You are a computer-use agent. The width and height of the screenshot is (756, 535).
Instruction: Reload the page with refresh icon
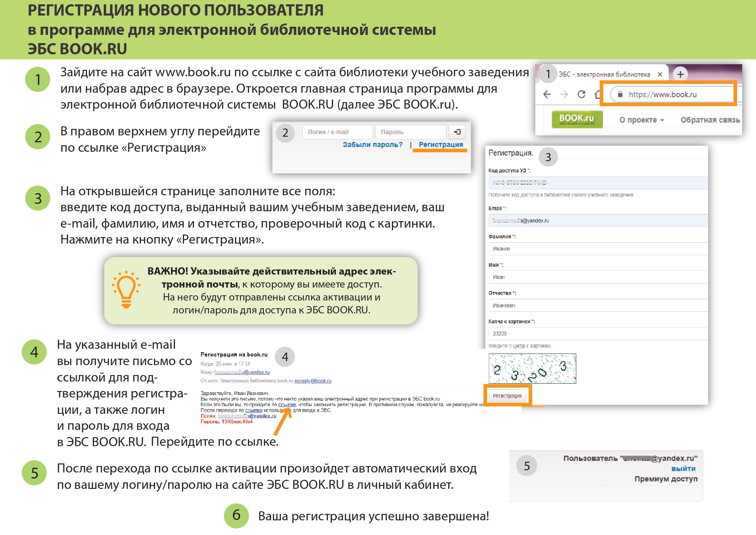click(x=581, y=94)
